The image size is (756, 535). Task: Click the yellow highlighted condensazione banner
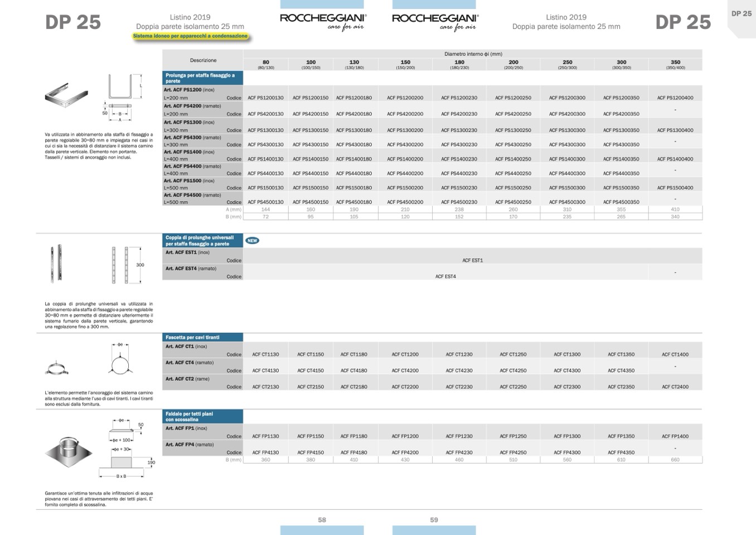(x=190, y=36)
